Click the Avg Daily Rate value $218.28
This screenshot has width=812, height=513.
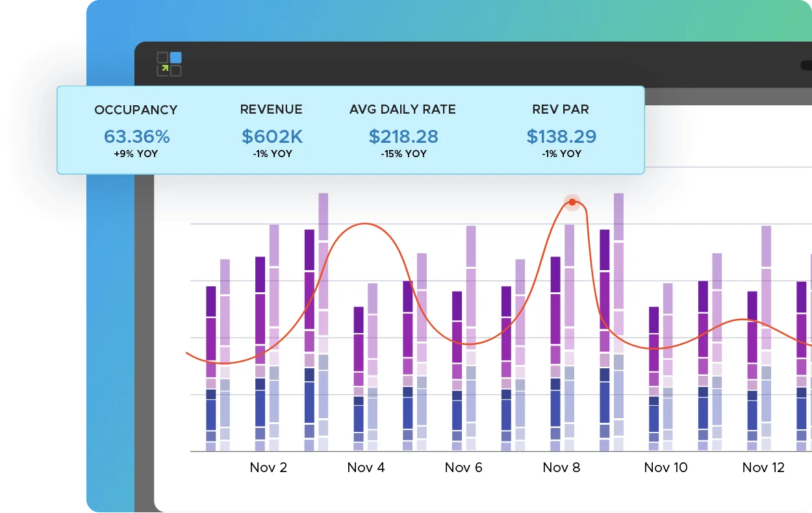coord(403,136)
